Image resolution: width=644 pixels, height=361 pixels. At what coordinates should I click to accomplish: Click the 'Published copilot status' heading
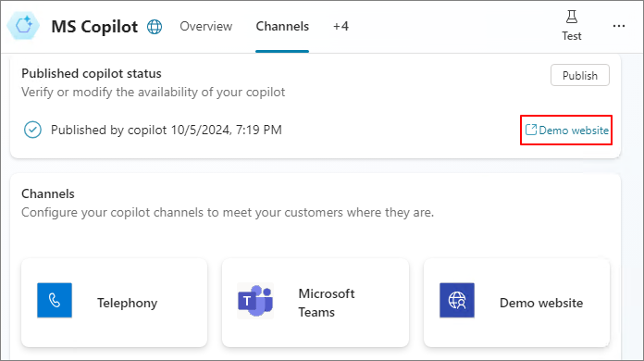[x=92, y=73]
